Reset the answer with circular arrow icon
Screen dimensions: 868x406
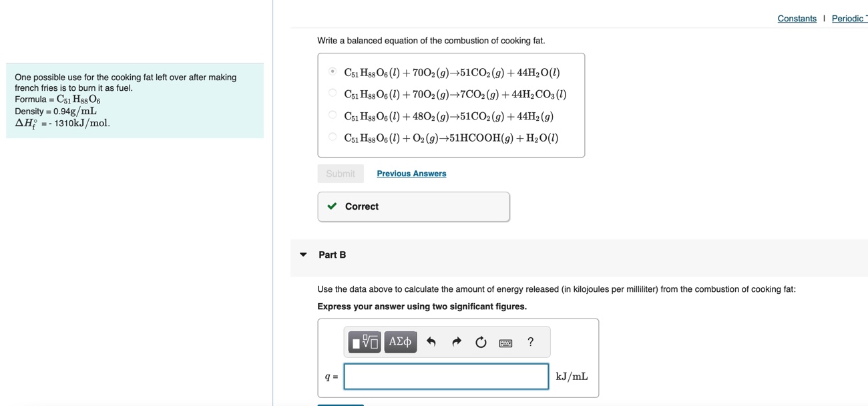[x=481, y=342]
